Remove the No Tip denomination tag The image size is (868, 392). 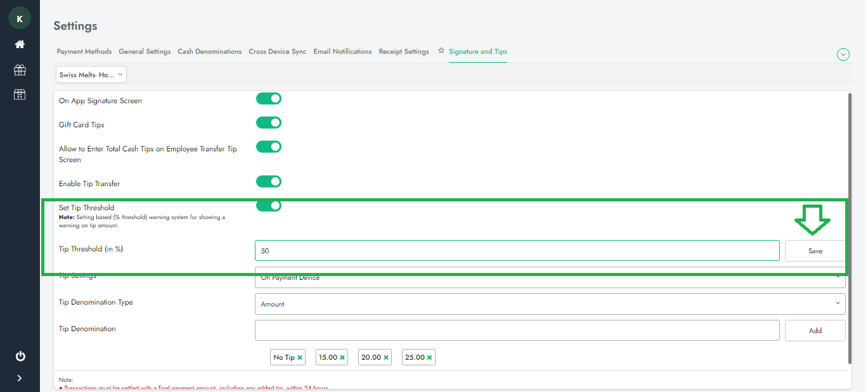[x=300, y=358]
